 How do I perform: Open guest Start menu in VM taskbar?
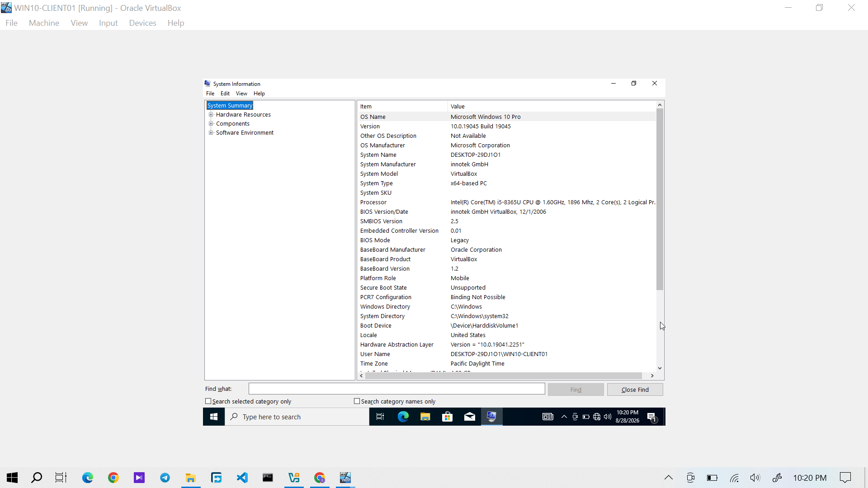pos(214,417)
